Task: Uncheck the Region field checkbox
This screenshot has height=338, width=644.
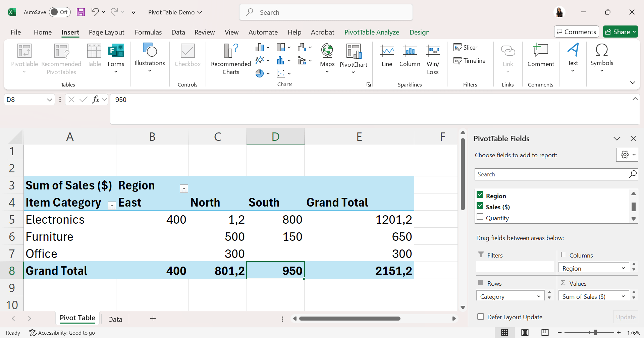Action: click(480, 195)
